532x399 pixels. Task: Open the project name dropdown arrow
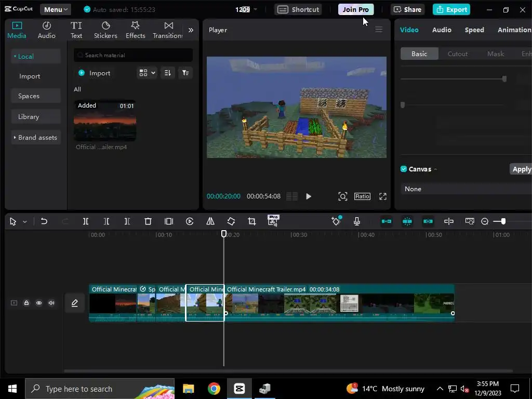coord(256,9)
